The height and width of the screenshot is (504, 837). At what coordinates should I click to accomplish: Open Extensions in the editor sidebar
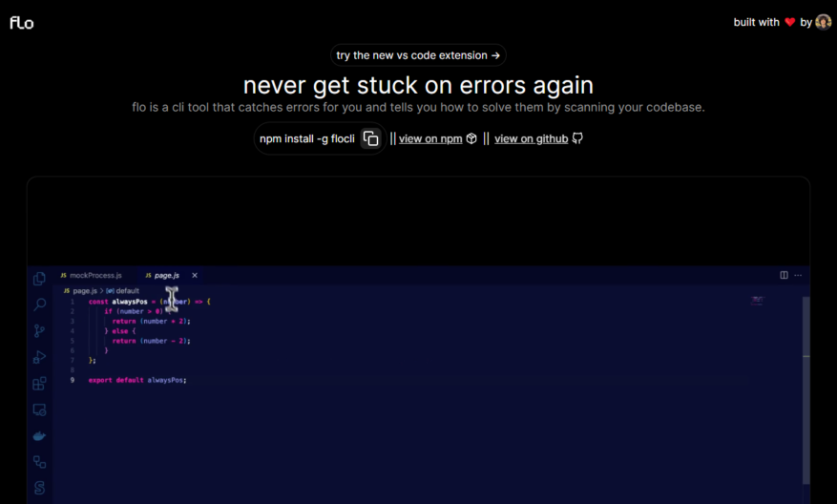click(39, 384)
